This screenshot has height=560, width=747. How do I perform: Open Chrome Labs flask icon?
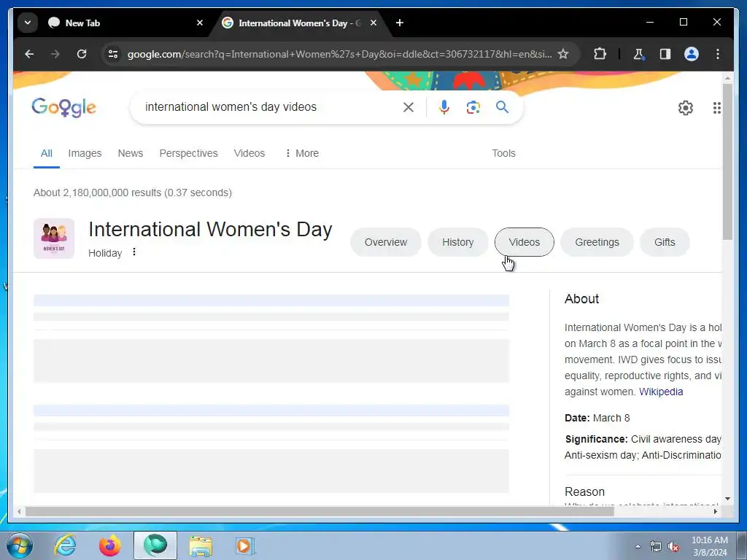click(x=638, y=54)
